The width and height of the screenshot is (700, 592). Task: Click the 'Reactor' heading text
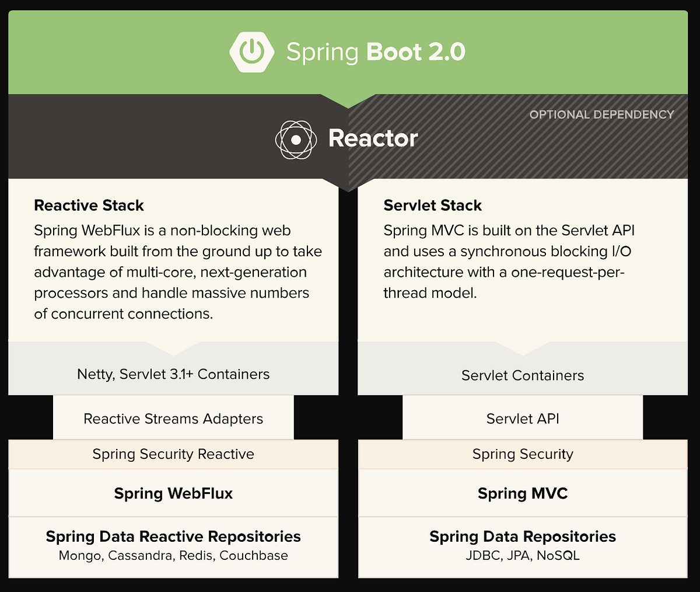[x=373, y=138]
